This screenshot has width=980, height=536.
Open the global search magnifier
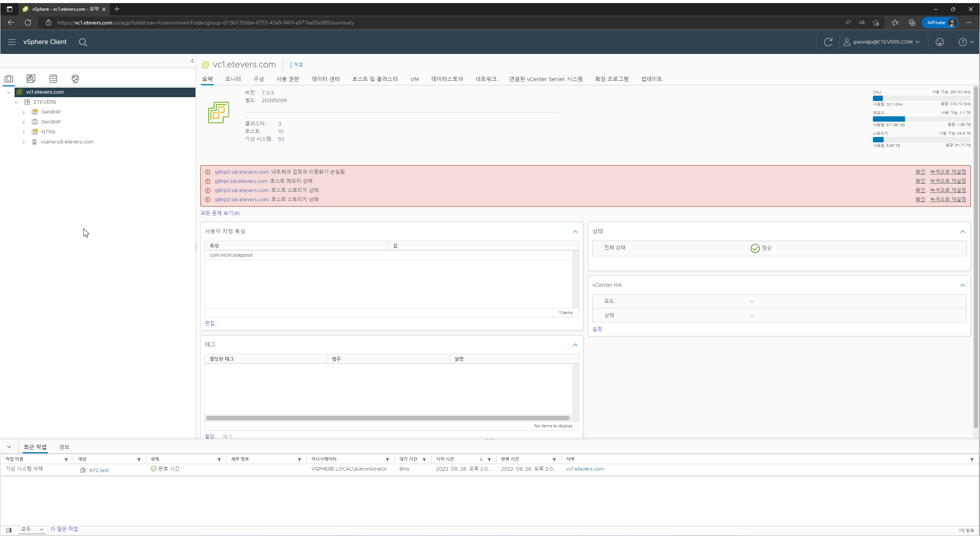(x=83, y=42)
